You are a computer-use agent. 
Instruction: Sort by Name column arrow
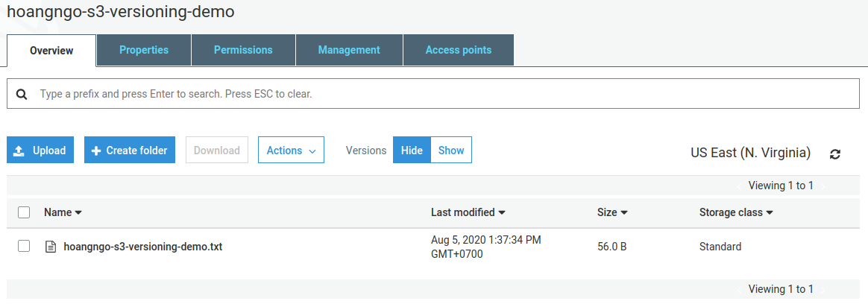coord(78,213)
